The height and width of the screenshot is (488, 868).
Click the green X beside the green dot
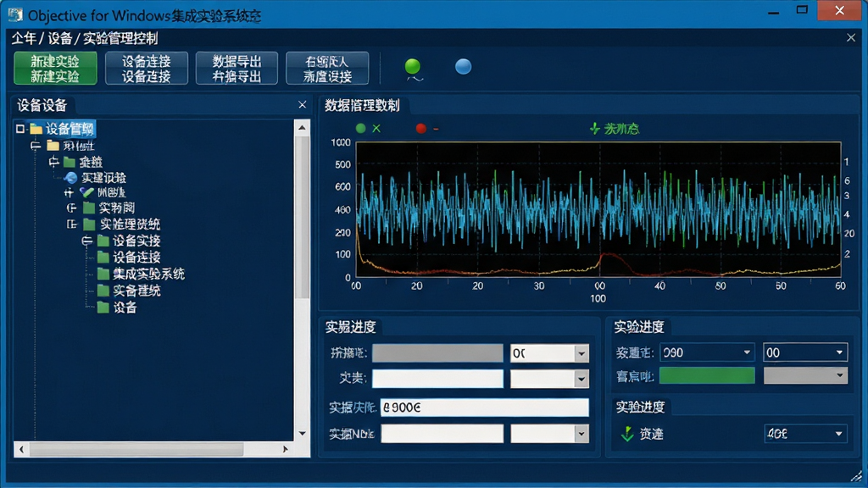376,129
